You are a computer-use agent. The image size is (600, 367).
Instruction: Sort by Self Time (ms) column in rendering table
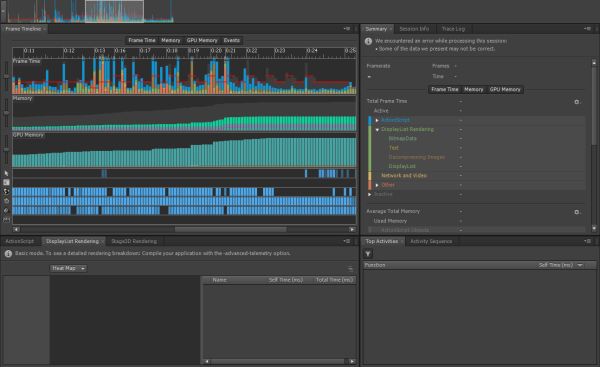285,280
